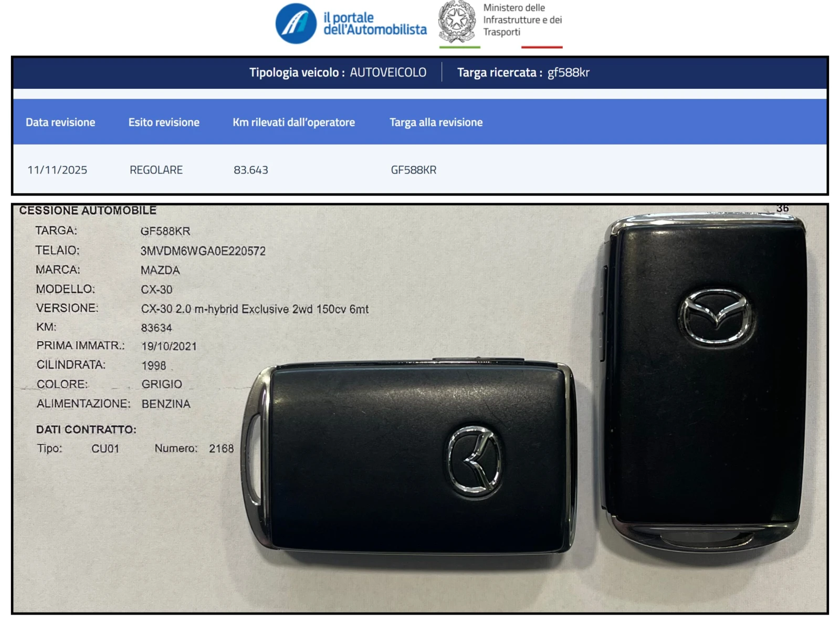
Task: Click the revision date 11/11/2025 cell
Action: (57, 170)
